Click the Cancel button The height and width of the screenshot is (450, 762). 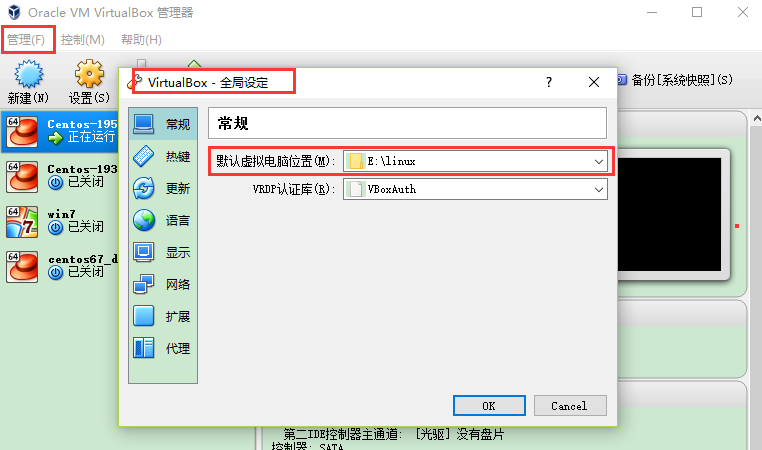[570, 406]
